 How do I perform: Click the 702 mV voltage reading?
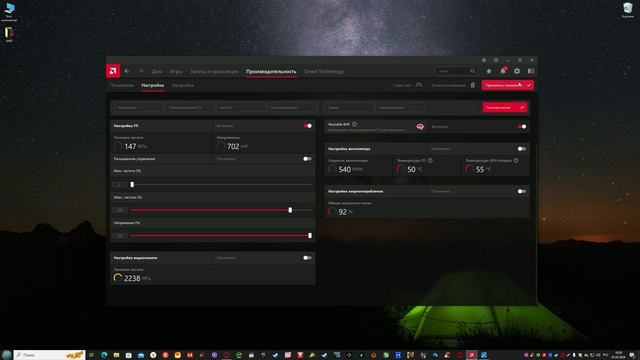tap(233, 146)
